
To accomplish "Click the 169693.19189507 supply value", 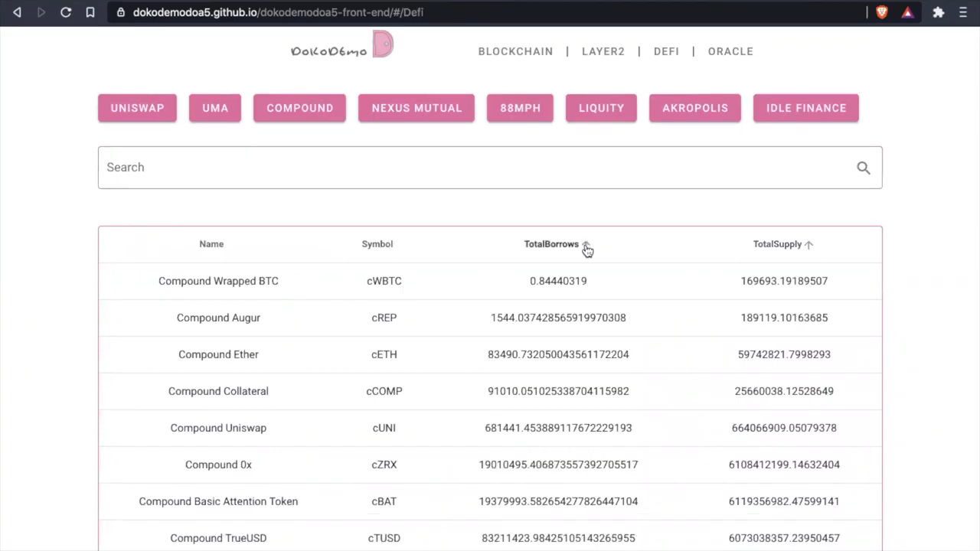I will [x=784, y=281].
